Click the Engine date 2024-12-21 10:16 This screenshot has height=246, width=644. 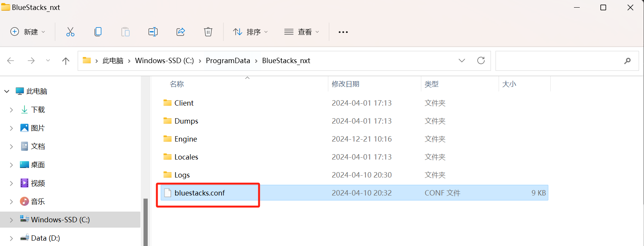tap(362, 139)
